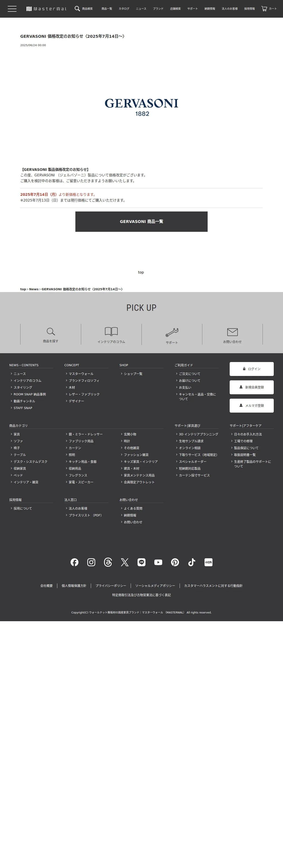Open the 採用について footer link
The width and height of the screenshot is (283, 868).
(x=22, y=508)
